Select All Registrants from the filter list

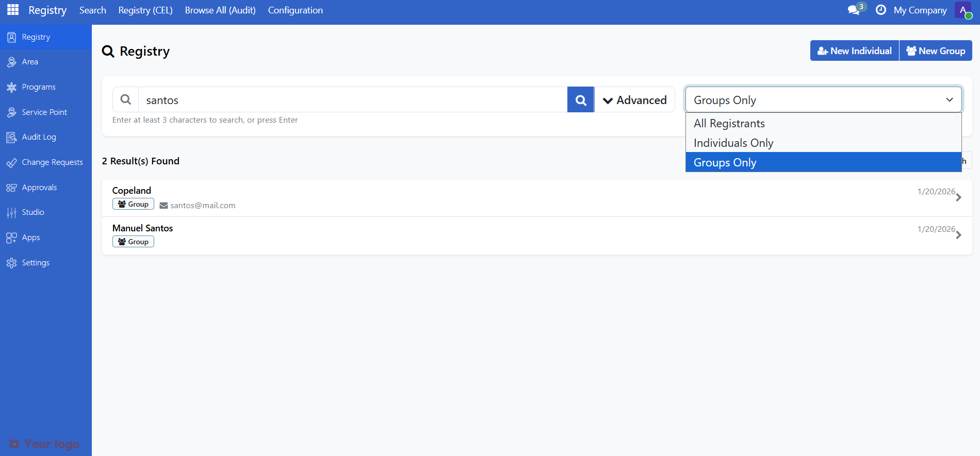(x=823, y=124)
